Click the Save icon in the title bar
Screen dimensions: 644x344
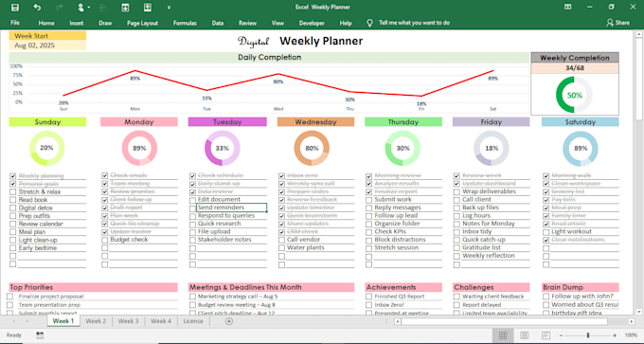15,8
